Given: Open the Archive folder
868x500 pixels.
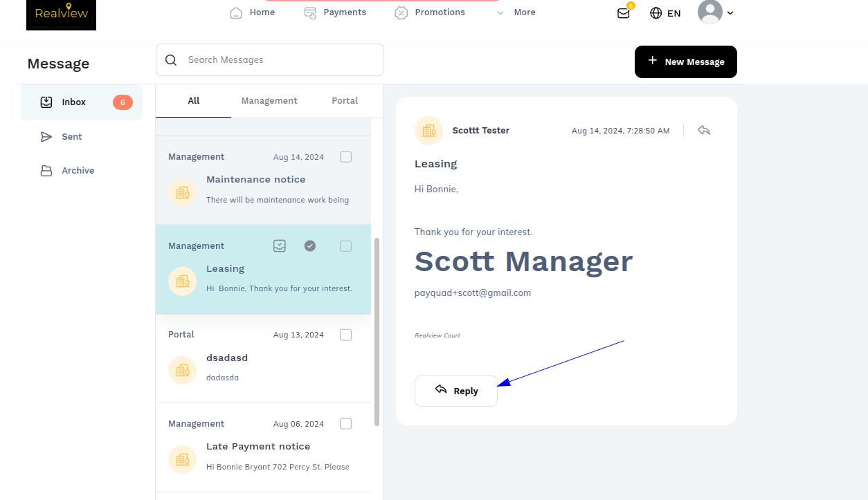Looking at the screenshot, I should pos(82,171).
